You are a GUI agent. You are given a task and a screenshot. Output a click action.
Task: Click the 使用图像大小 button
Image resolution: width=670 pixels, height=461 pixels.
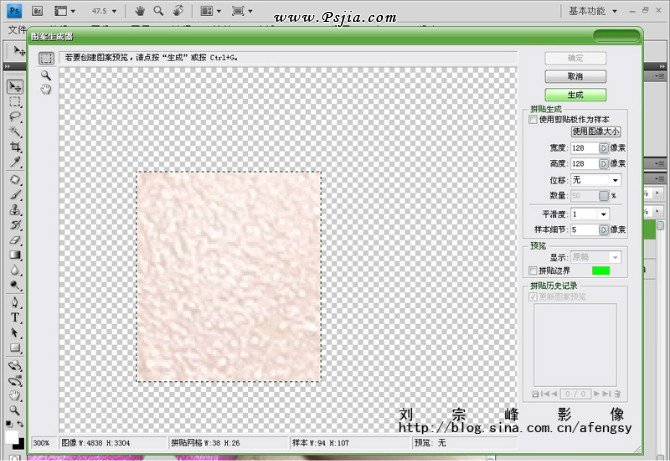(x=596, y=132)
